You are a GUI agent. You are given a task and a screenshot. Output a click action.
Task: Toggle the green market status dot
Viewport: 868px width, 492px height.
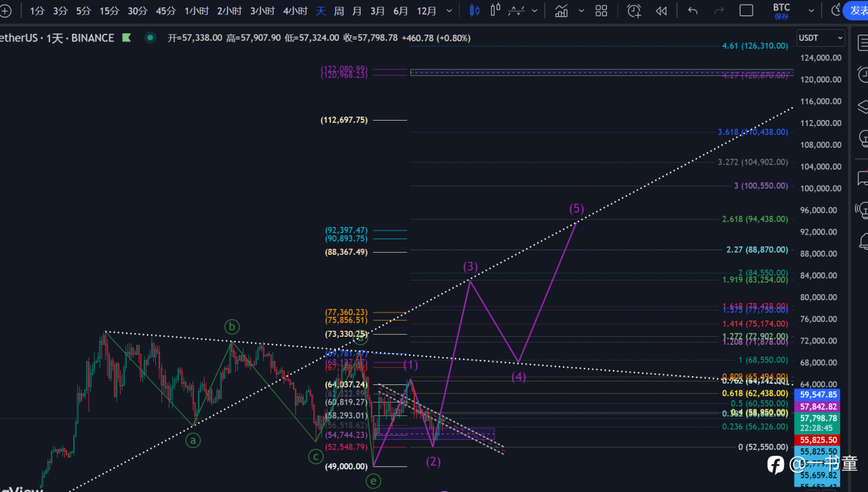tap(151, 38)
